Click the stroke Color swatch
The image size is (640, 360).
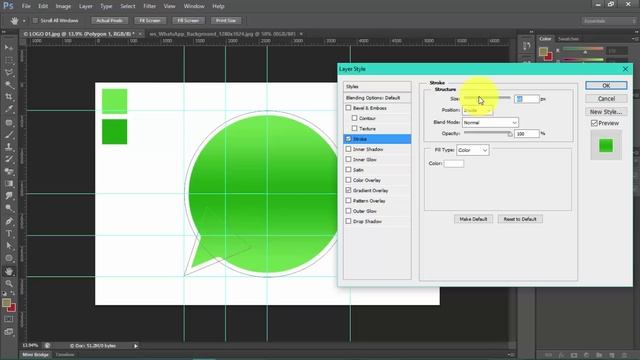tap(453, 163)
